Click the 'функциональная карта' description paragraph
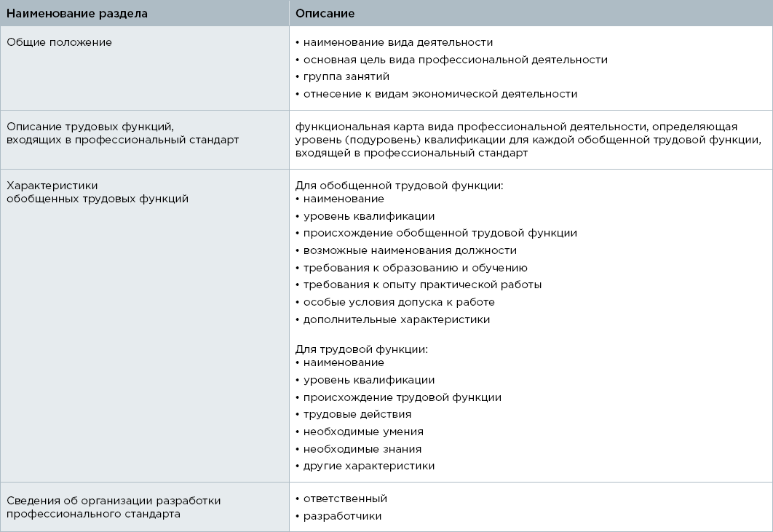Viewport: 773px width, 532px height. 528,140
